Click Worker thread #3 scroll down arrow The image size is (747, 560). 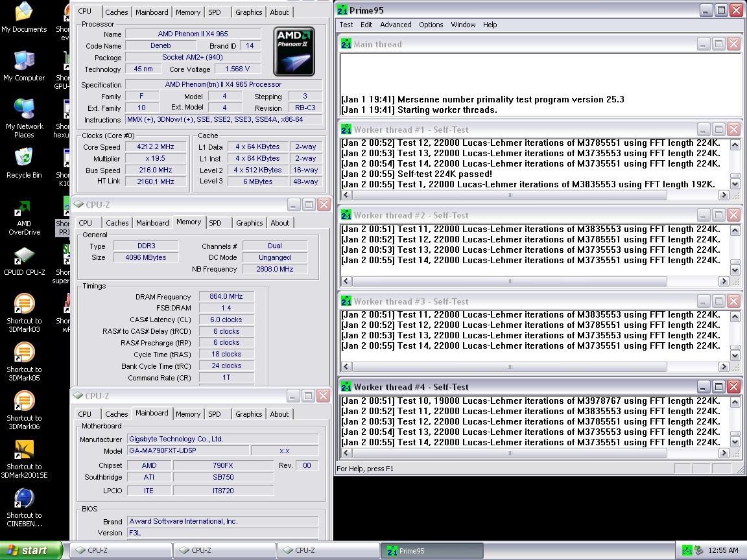[x=735, y=356]
